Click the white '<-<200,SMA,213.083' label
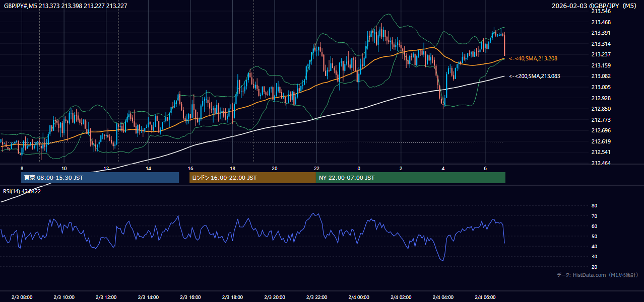The height and width of the screenshot is (302, 644). coord(534,77)
